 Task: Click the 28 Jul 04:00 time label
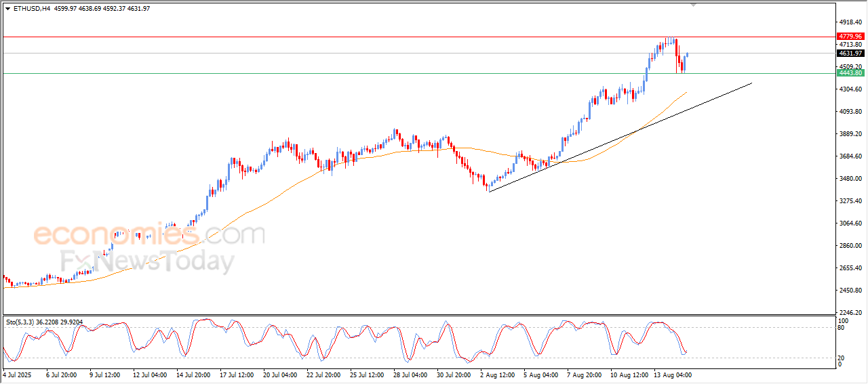tap(410, 375)
